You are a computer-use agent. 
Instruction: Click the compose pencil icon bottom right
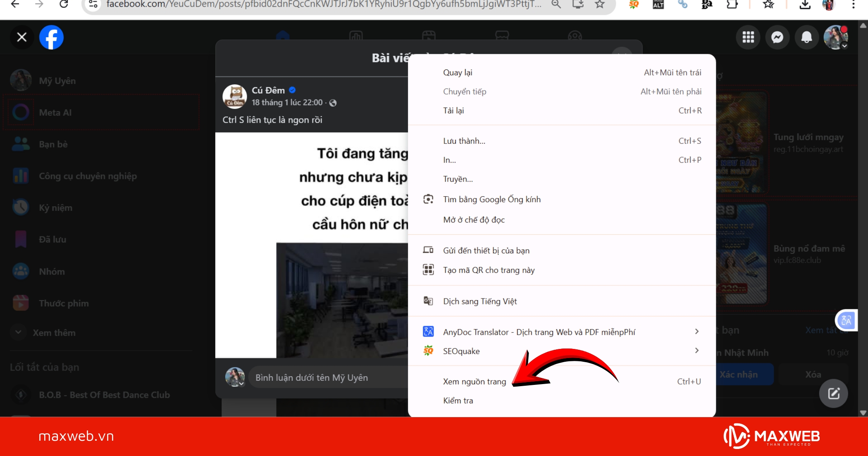pyautogui.click(x=834, y=393)
